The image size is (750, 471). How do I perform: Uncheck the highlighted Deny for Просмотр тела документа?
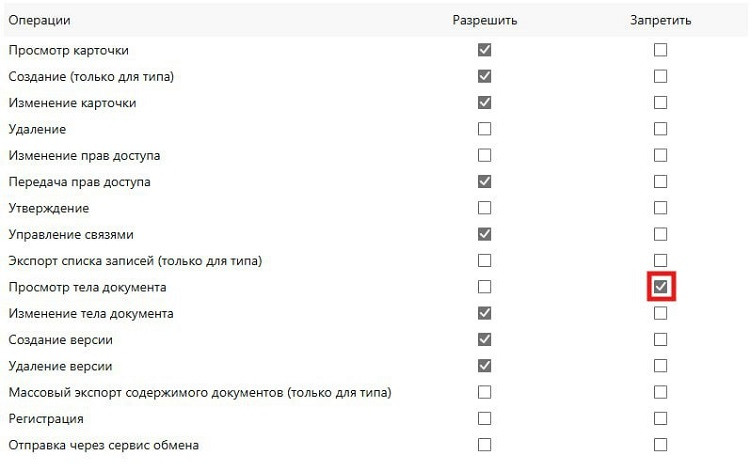pos(661,286)
